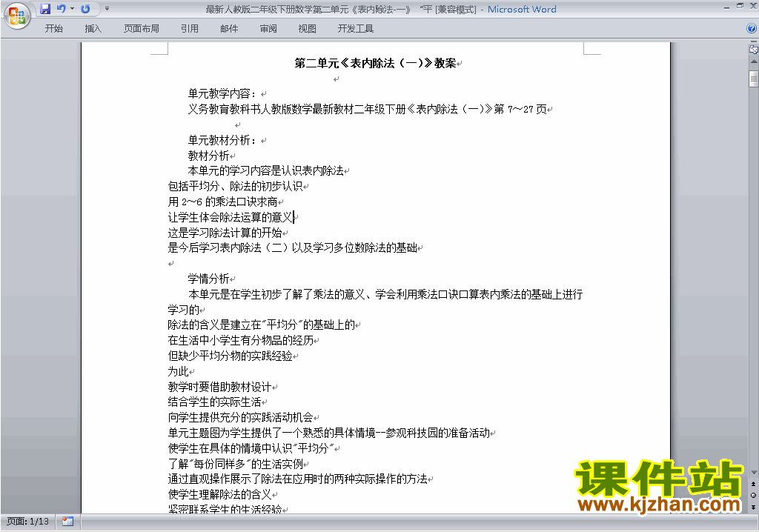This screenshot has height=532, width=759.
Task: Click the line starting 单元主题图为学生提供了
Action: [x=328, y=433]
